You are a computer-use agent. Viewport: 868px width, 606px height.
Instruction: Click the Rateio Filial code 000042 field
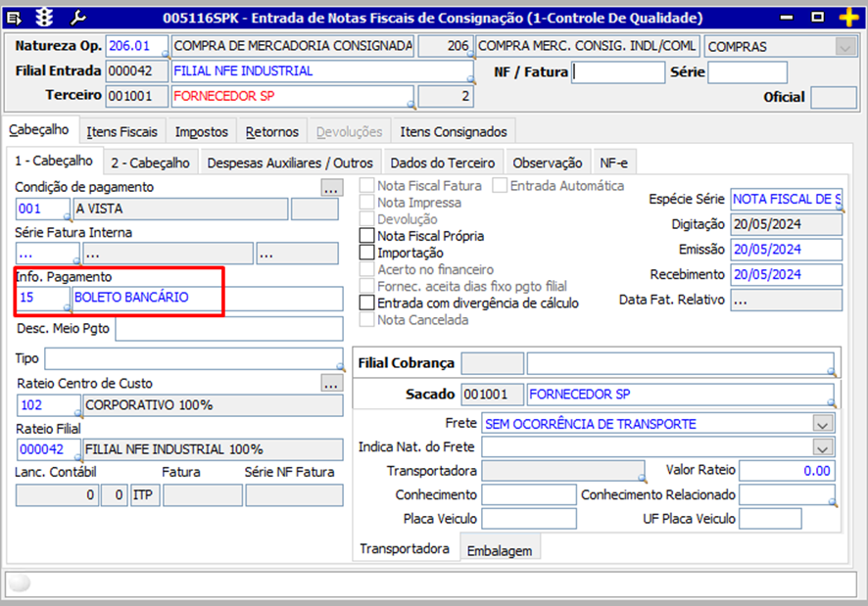49,449
